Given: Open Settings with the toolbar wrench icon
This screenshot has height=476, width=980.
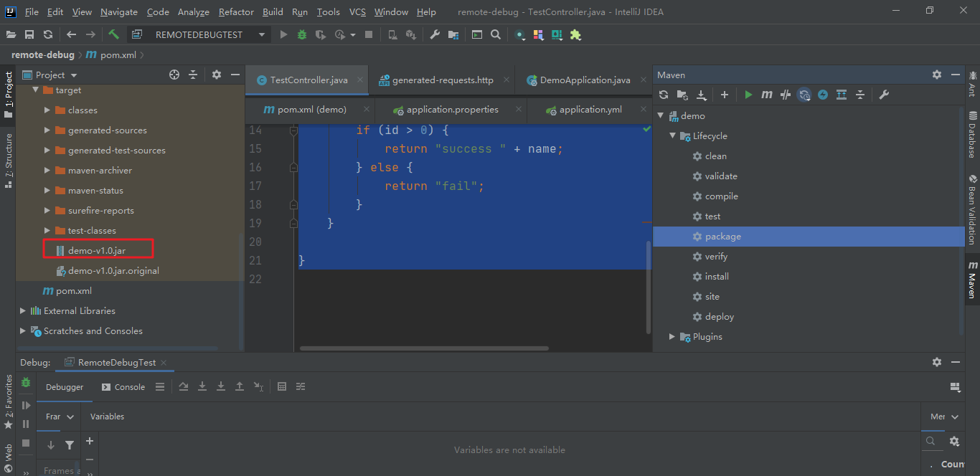Looking at the screenshot, I should (435, 34).
